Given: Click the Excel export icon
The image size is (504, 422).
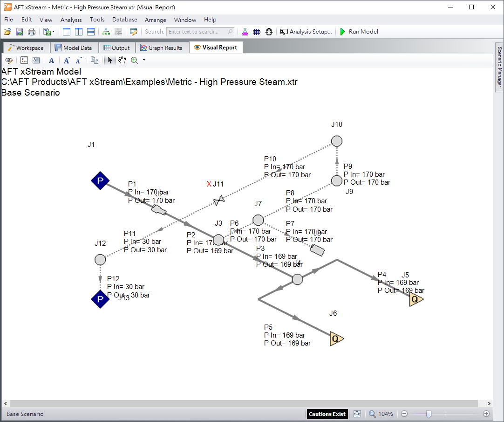Looking at the screenshot, I should coord(47,32).
